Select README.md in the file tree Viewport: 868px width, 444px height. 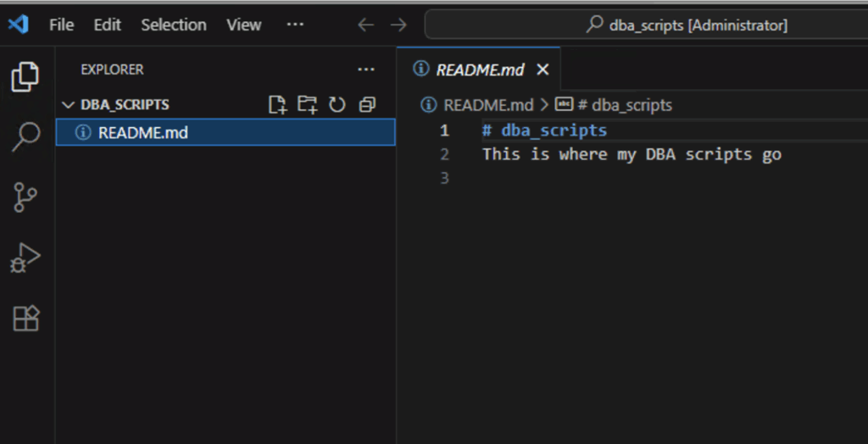click(142, 132)
